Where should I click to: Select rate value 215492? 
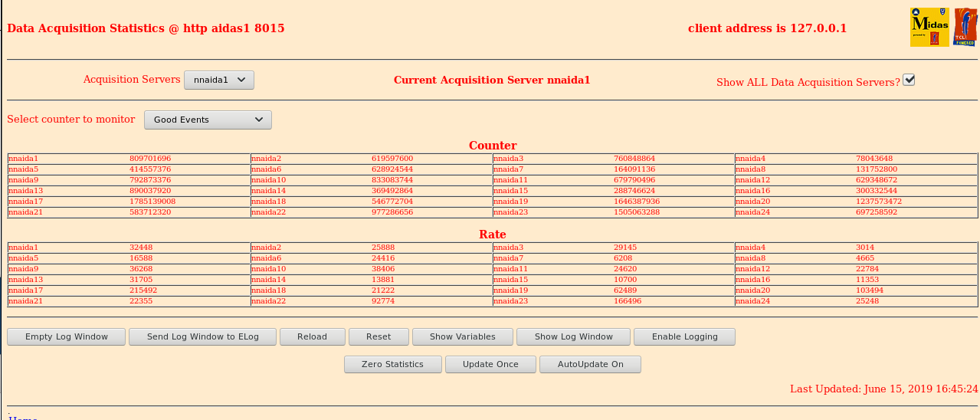click(x=143, y=290)
